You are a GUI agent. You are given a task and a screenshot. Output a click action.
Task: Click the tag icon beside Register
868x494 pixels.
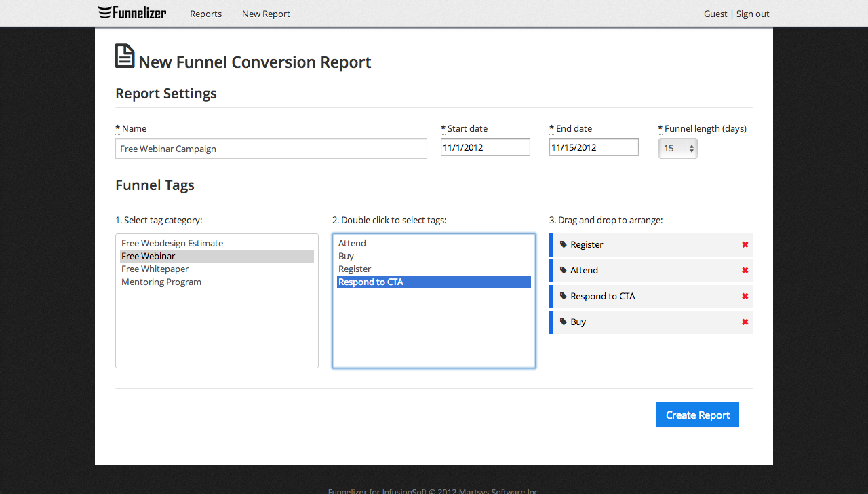click(x=564, y=245)
